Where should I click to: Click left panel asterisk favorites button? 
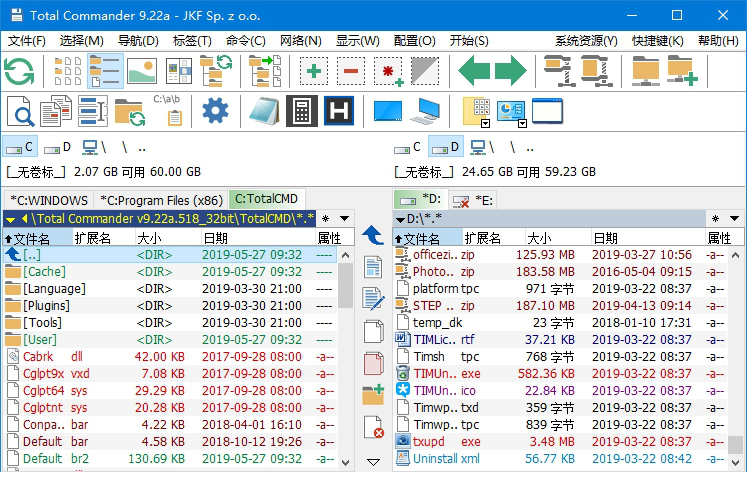coord(326,219)
